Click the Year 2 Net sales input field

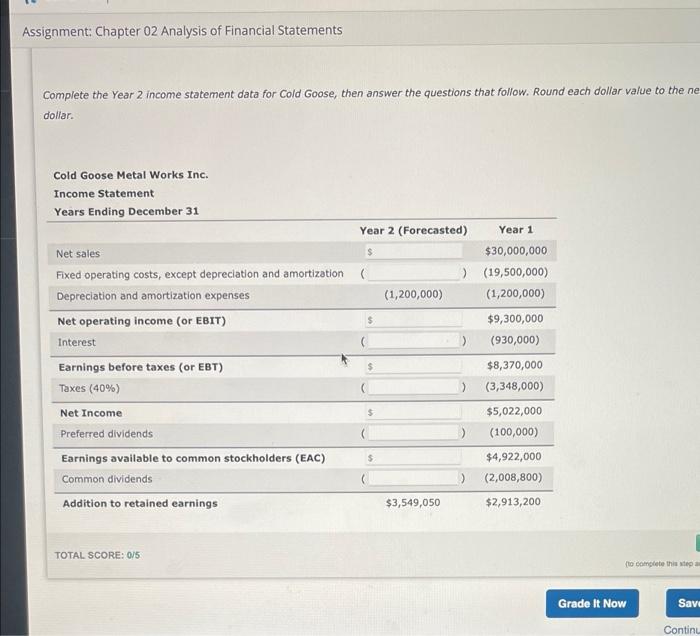point(414,251)
